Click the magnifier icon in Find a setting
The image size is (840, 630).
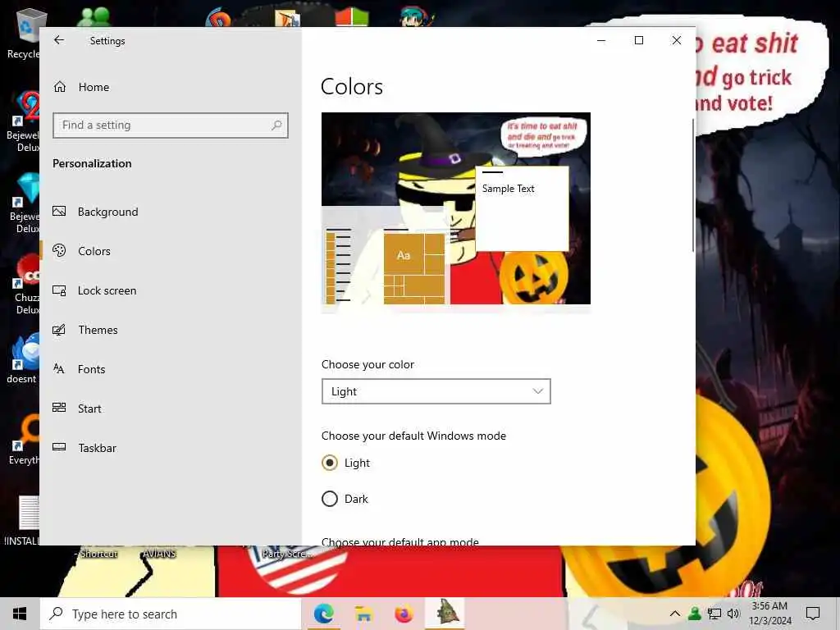(276, 126)
